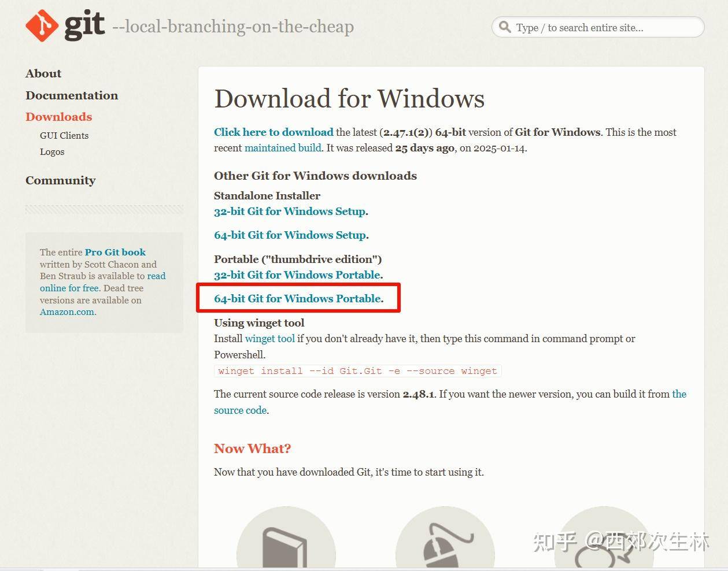Open the About section
Image resolution: width=728 pixels, height=571 pixels.
[x=43, y=73]
